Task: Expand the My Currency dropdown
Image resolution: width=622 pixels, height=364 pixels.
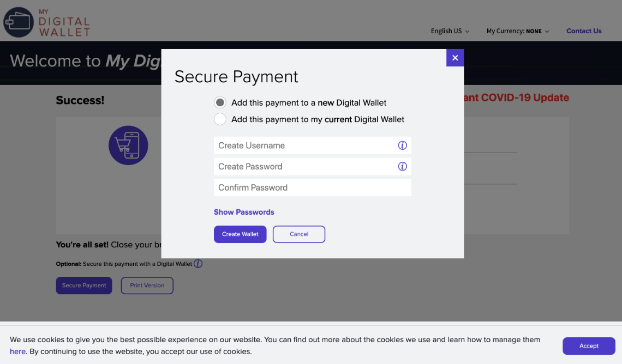Action: (518, 31)
